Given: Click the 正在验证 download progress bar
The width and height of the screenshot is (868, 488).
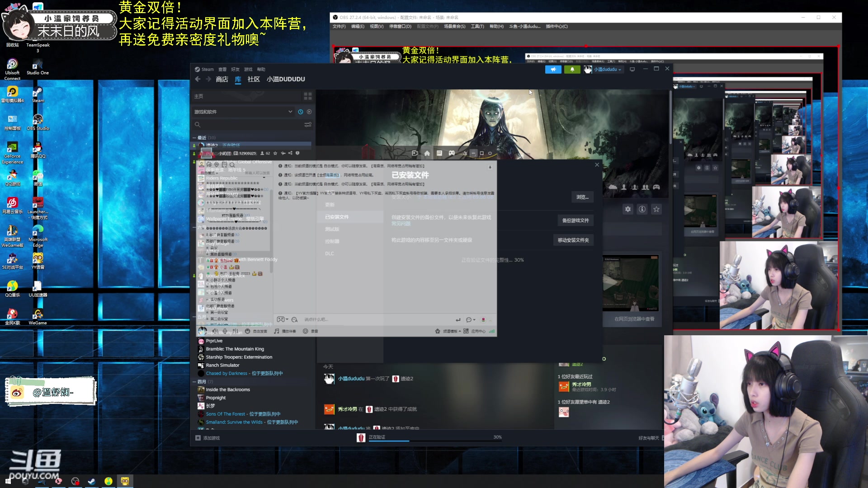Looking at the screenshot, I should pos(435,440).
